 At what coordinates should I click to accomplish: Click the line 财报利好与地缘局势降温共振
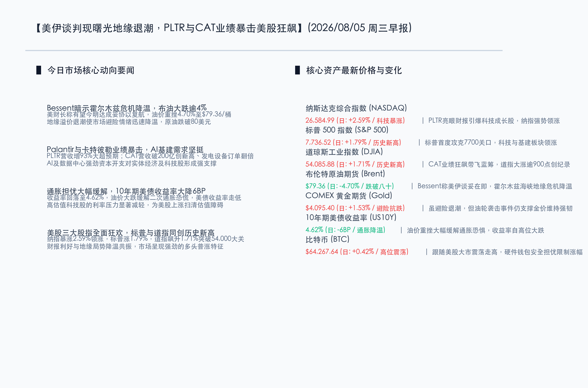(135, 246)
